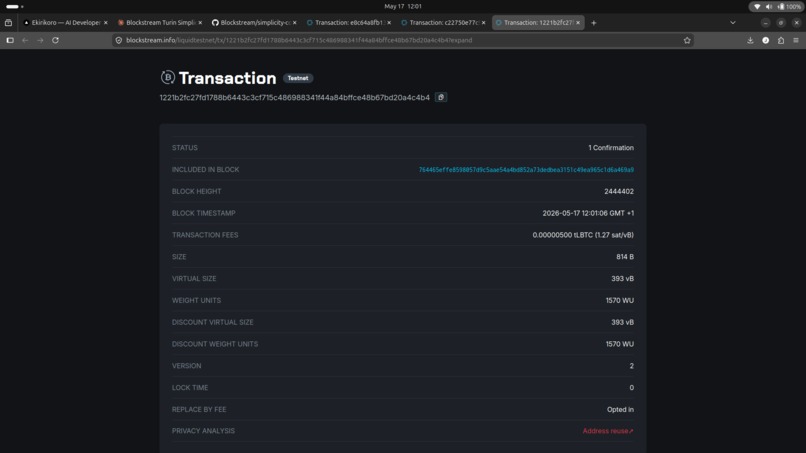Select the block timestamp value
This screenshot has height=453, width=806.
pyautogui.click(x=588, y=213)
